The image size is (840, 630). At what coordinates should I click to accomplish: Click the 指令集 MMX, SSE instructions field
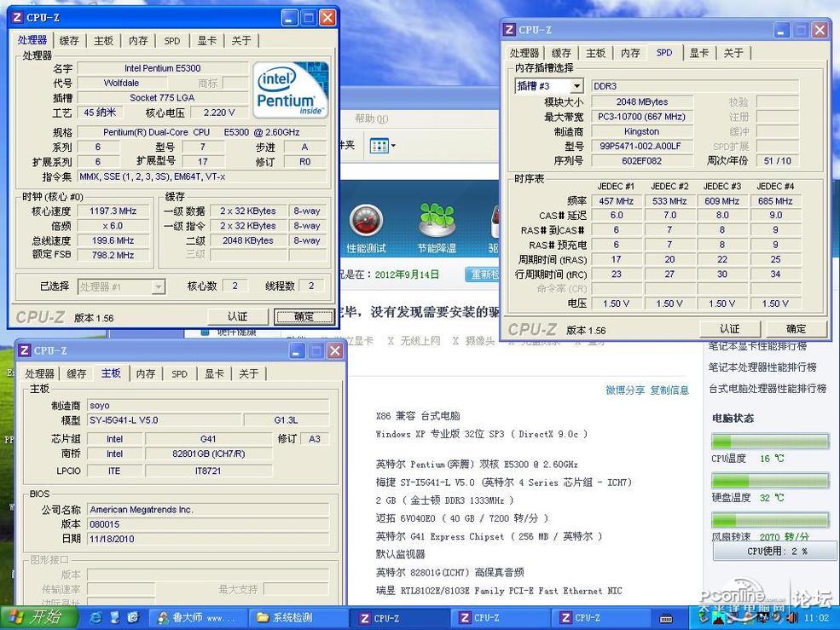202,176
